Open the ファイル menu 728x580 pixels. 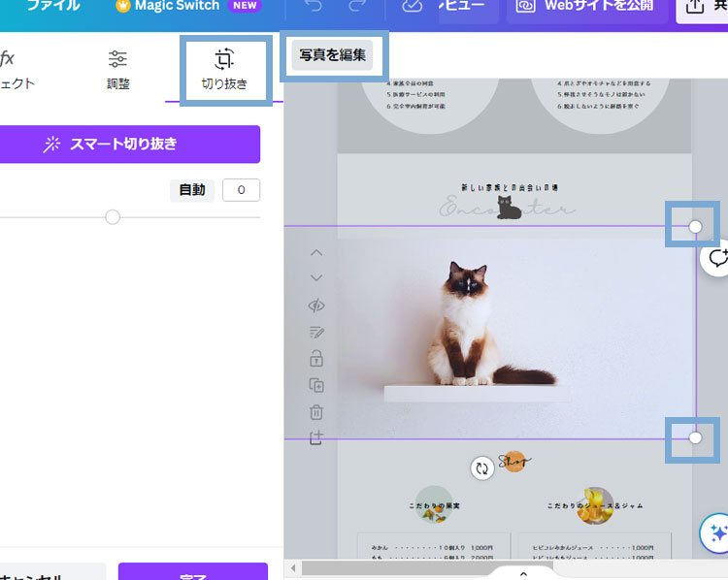(53, 6)
